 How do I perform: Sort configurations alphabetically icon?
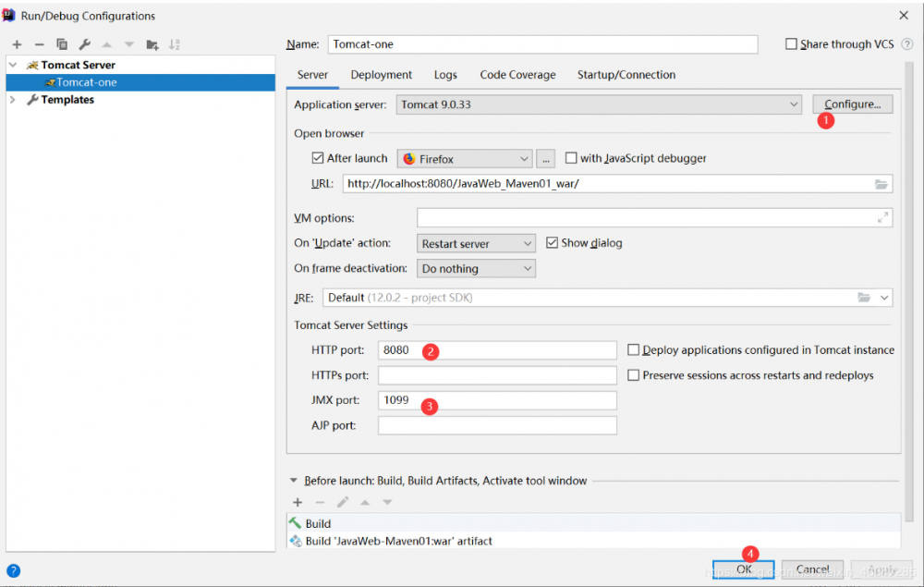175,44
